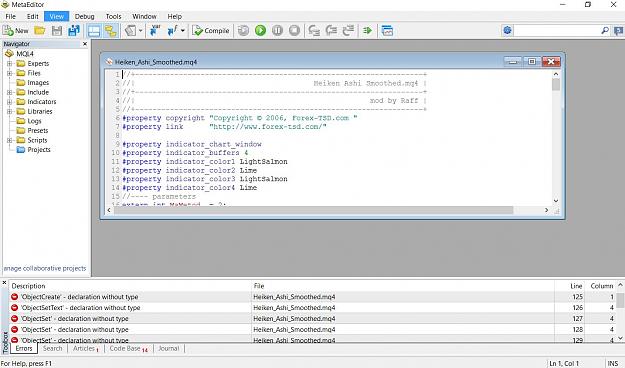
Task: Save all files with the blue disks icon
Action: click(74, 31)
